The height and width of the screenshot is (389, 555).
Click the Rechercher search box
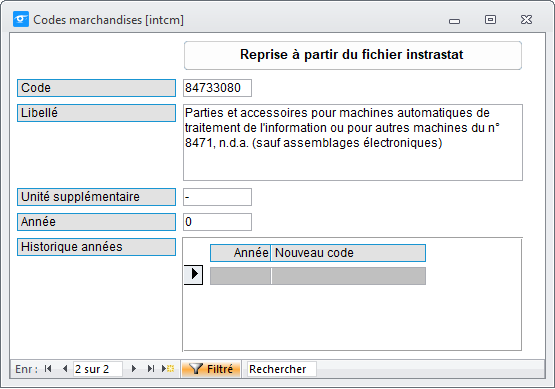point(281,369)
